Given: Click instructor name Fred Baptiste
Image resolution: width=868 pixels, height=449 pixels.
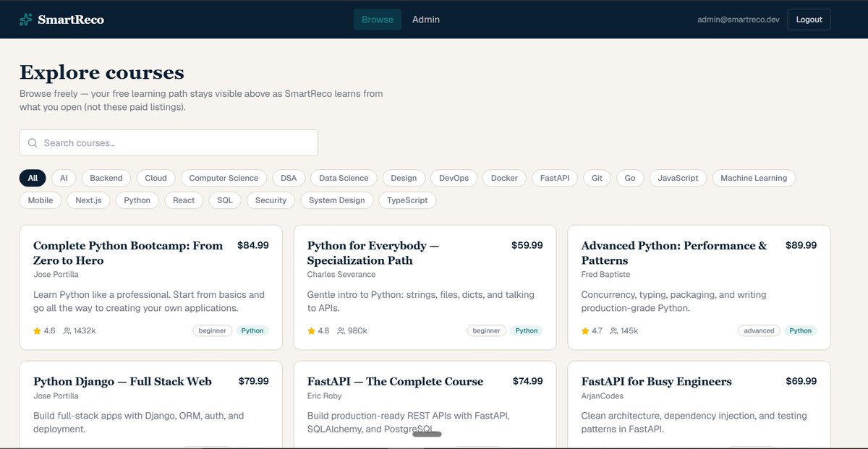Looking at the screenshot, I should pyautogui.click(x=605, y=275).
